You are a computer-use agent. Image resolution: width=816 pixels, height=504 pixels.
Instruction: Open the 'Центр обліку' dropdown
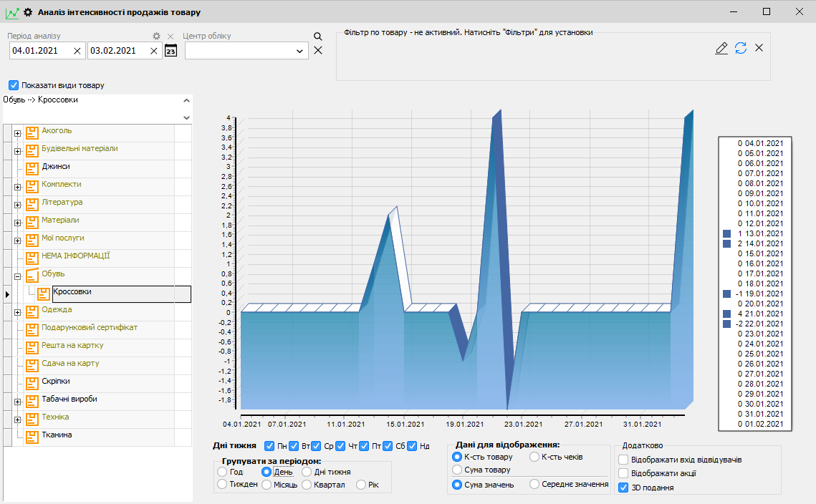click(x=299, y=51)
